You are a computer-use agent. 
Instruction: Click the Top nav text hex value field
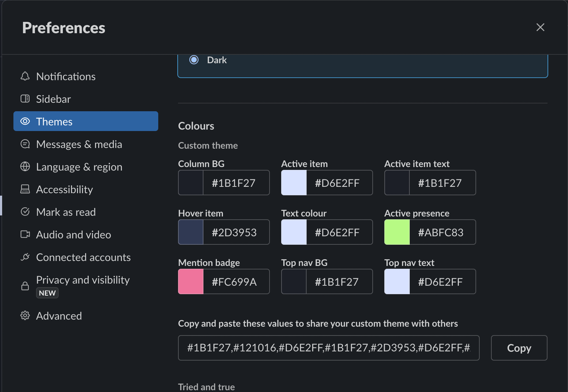coord(443,281)
